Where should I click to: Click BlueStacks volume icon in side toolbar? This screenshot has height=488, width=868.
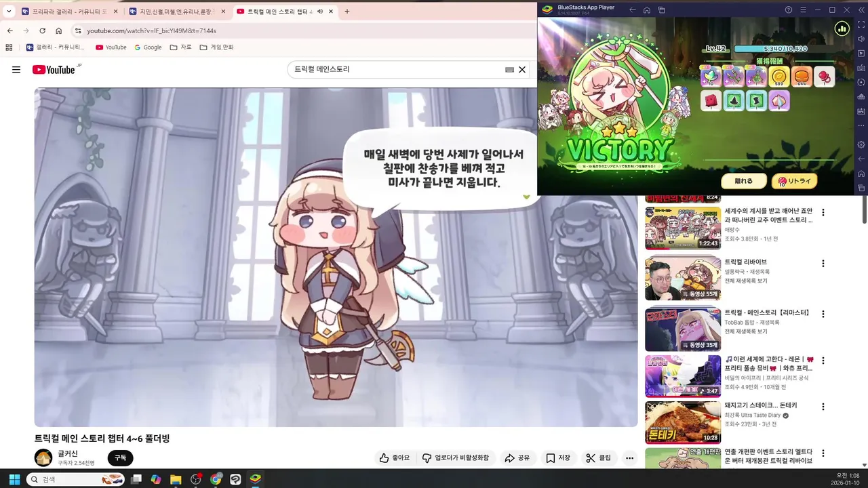point(861,39)
